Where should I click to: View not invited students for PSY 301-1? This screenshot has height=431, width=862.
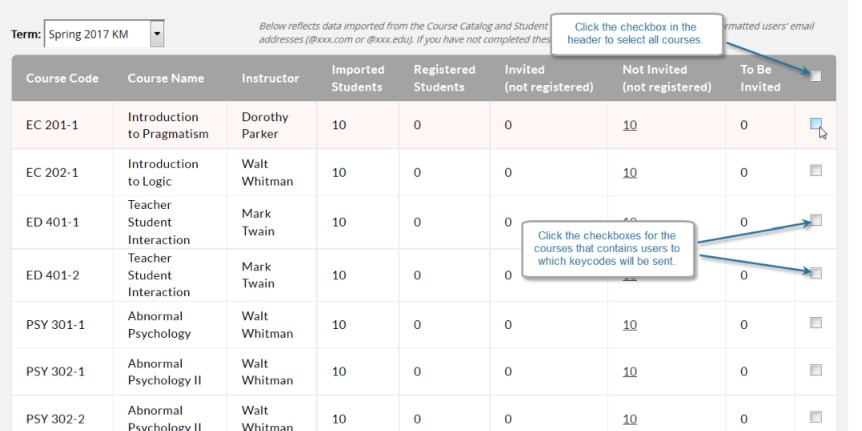[x=629, y=325]
